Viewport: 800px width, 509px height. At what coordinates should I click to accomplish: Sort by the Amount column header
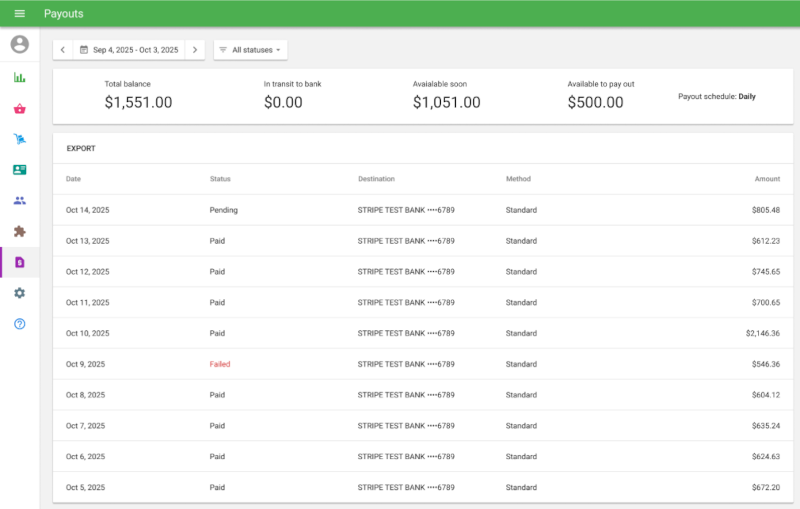[767, 179]
